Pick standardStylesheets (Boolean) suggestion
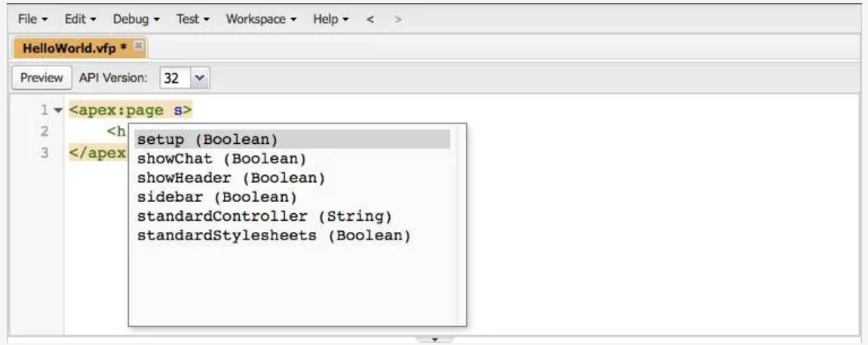 coord(293,236)
